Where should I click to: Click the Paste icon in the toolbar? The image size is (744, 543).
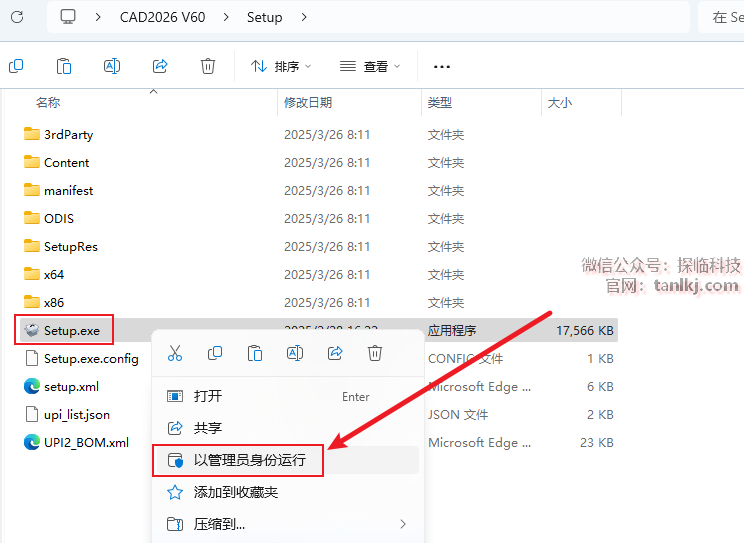[x=64, y=66]
